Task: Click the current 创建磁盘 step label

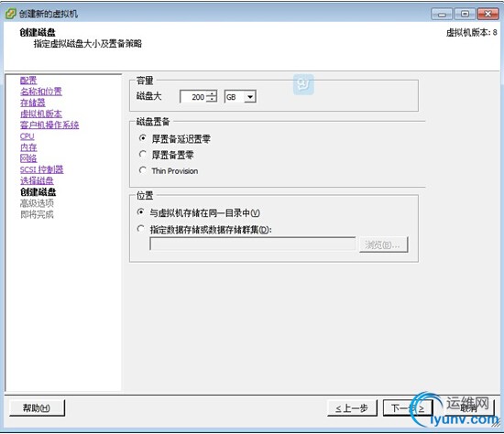Action: tap(38, 191)
